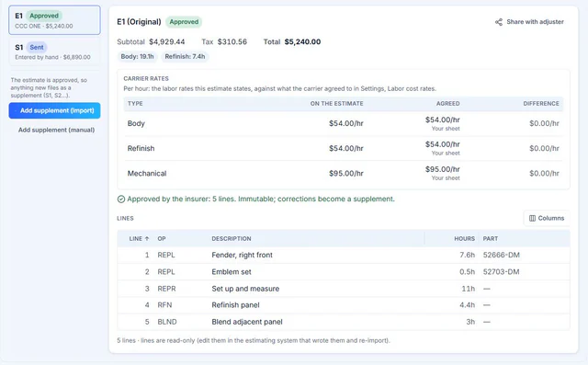Click the Tax $310.56 value
Screen dimensions: 588x365
[232, 42]
